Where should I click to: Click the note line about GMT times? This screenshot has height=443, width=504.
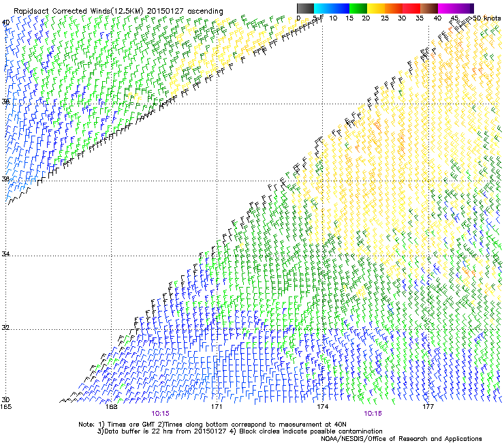pyautogui.click(x=212, y=425)
